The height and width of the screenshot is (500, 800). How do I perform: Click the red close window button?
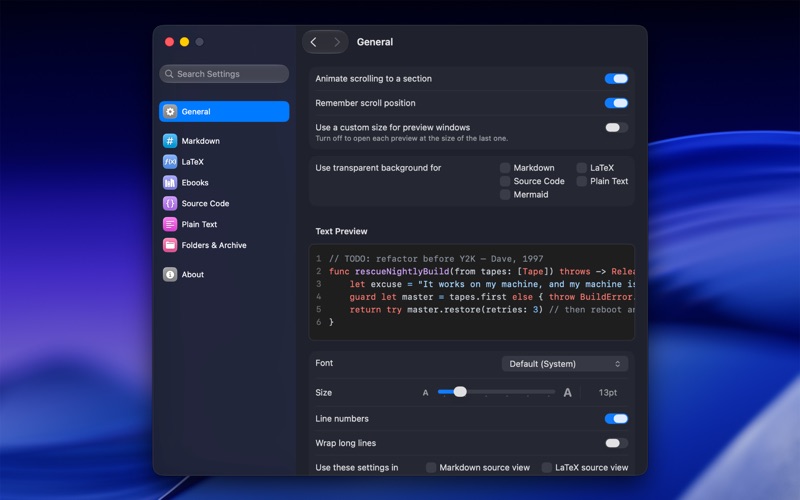169,42
